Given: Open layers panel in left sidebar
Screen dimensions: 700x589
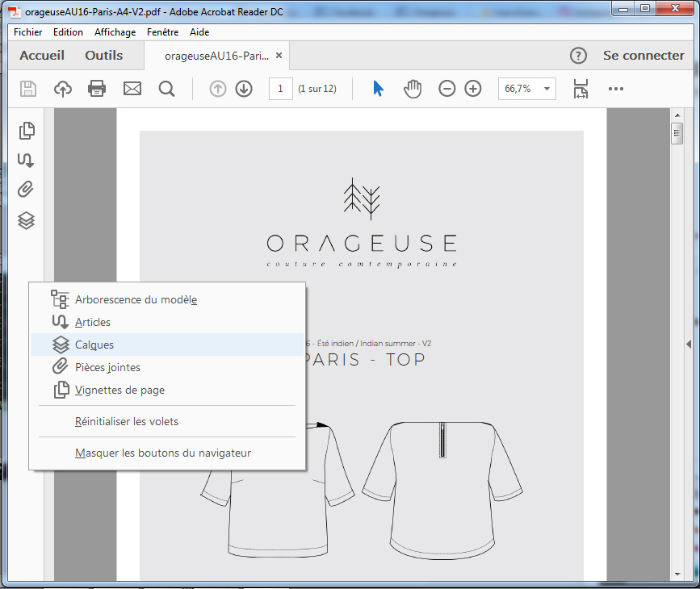Looking at the screenshot, I should 26,220.
